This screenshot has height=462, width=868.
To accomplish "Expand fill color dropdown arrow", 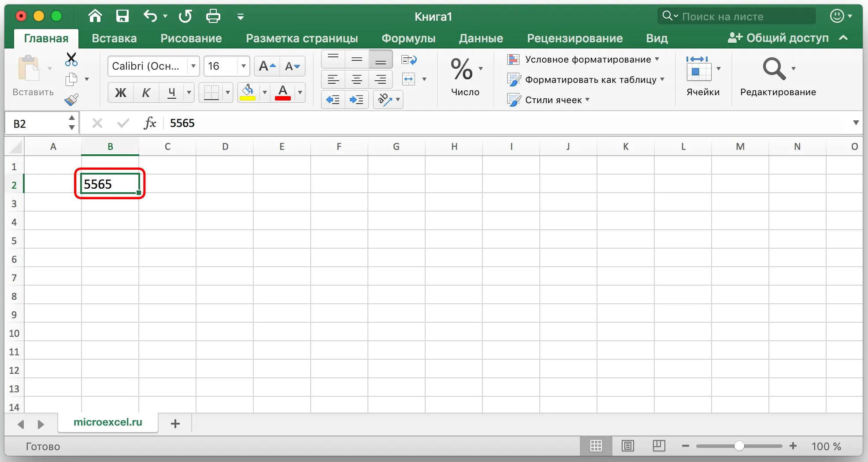I will [265, 93].
